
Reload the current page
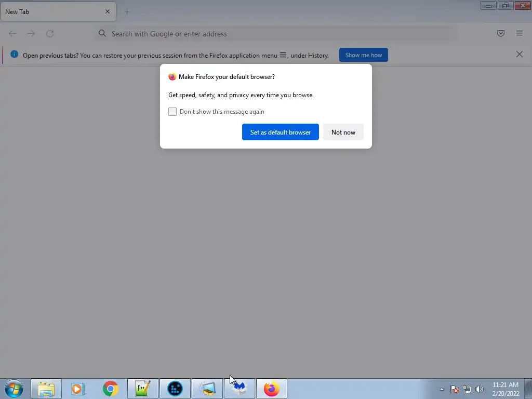point(50,34)
